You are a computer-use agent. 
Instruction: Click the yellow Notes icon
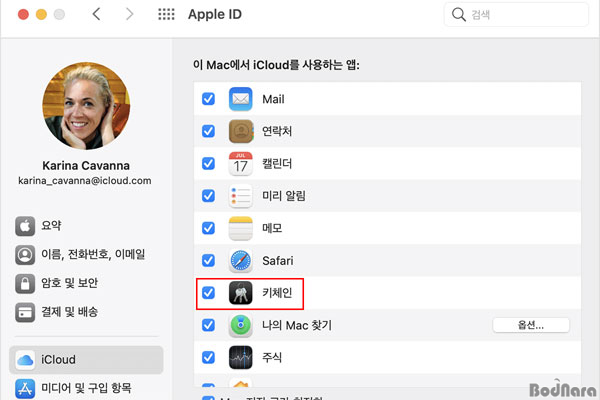241,228
